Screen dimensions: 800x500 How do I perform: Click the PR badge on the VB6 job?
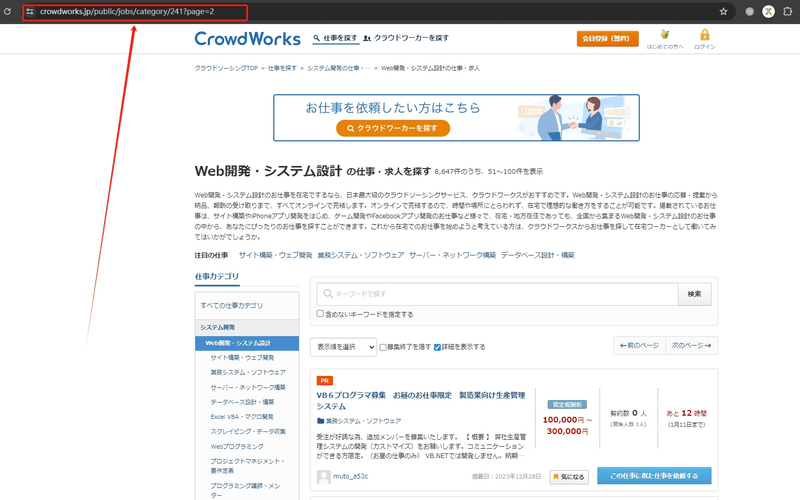tap(324, 381)
